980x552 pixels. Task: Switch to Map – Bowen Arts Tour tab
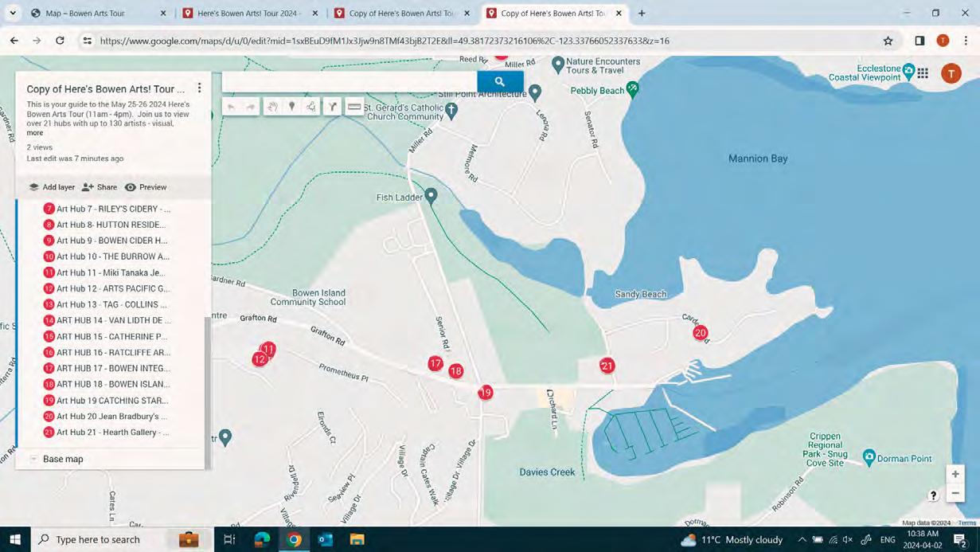[x=96, y=14]
